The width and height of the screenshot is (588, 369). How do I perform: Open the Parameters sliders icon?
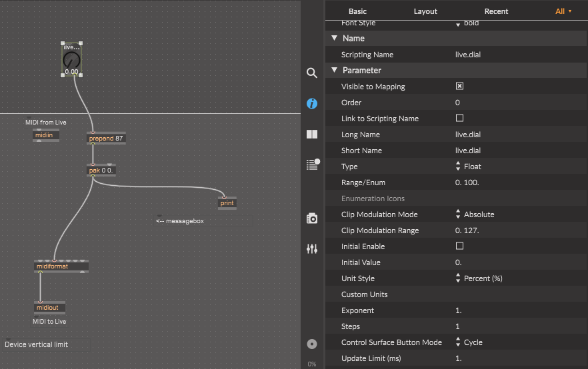coord(311,248)
